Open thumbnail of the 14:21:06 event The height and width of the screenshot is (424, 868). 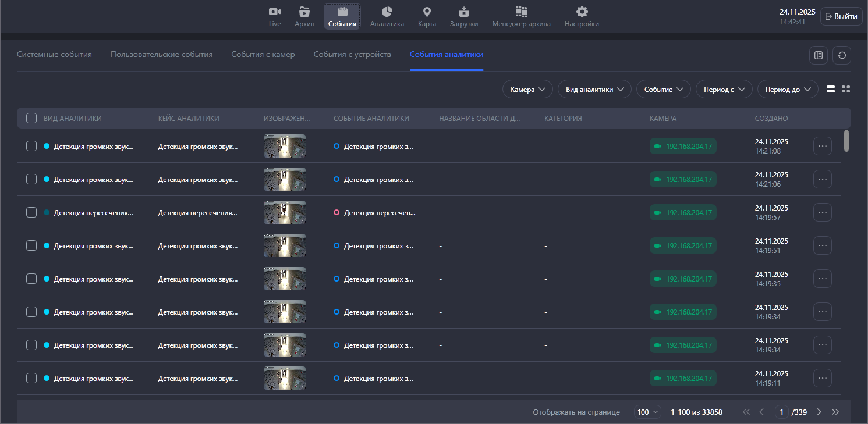[x=284, y=179]
